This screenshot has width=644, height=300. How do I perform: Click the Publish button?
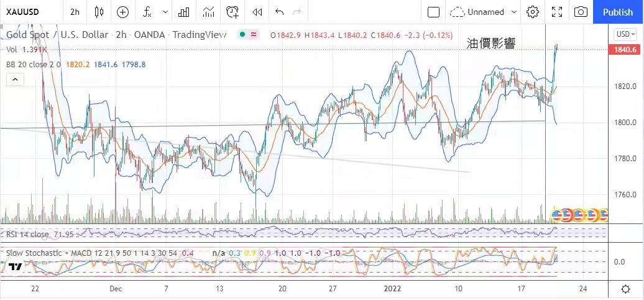(618, 12)
